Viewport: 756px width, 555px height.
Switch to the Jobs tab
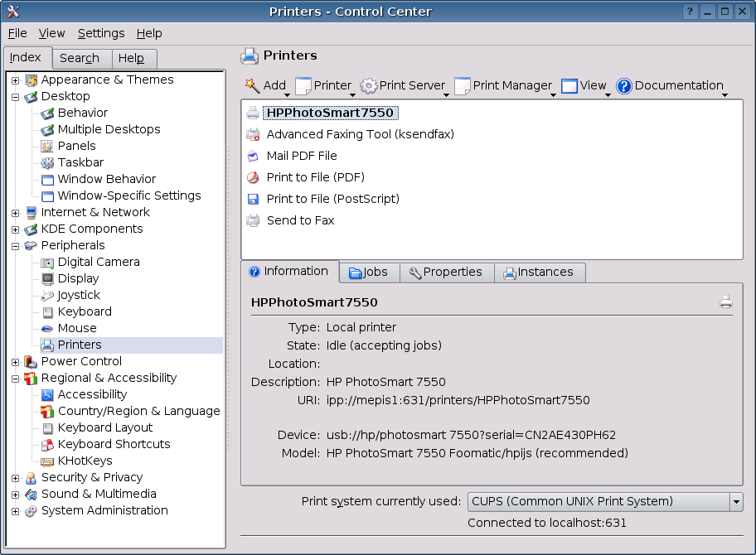tap(370, 273)
